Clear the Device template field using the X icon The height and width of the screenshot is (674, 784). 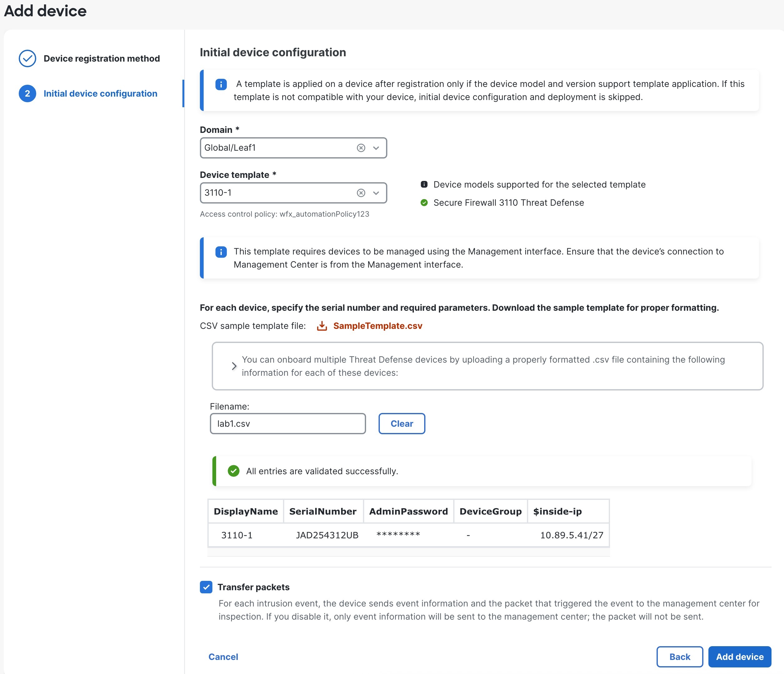361,193
